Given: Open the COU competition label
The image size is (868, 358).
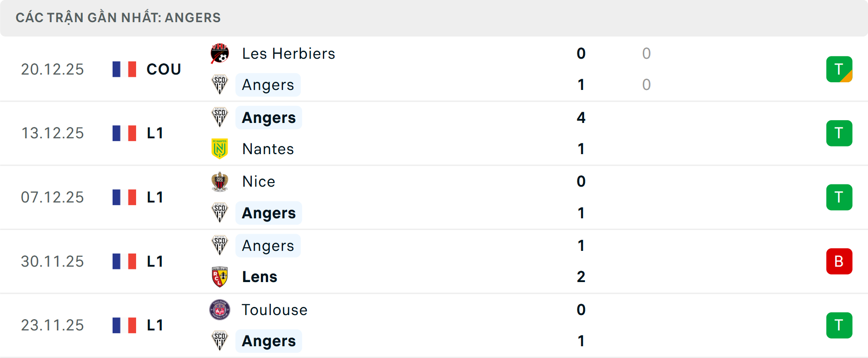Looking at the screenshot, I should coord(164,69).
